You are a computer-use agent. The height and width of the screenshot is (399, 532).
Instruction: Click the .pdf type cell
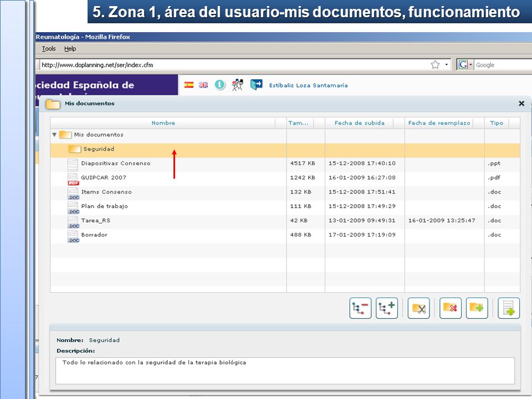click(494, 178)
